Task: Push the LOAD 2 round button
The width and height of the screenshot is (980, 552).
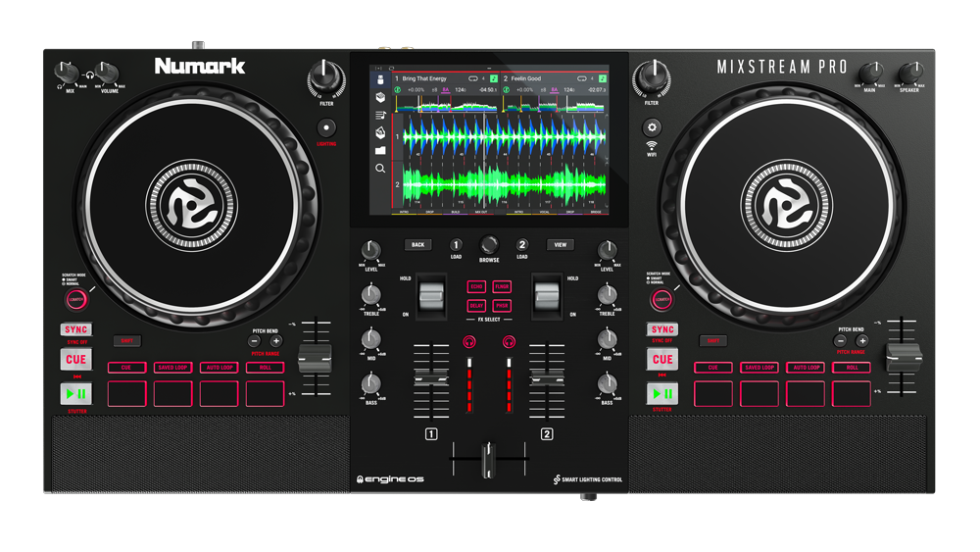Action: (522, 245)
